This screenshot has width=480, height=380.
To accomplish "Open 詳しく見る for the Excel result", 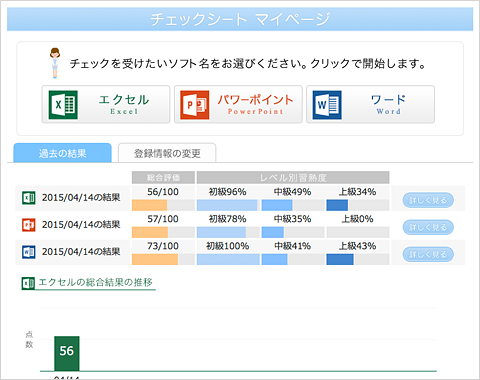I will tap(428, 200).
